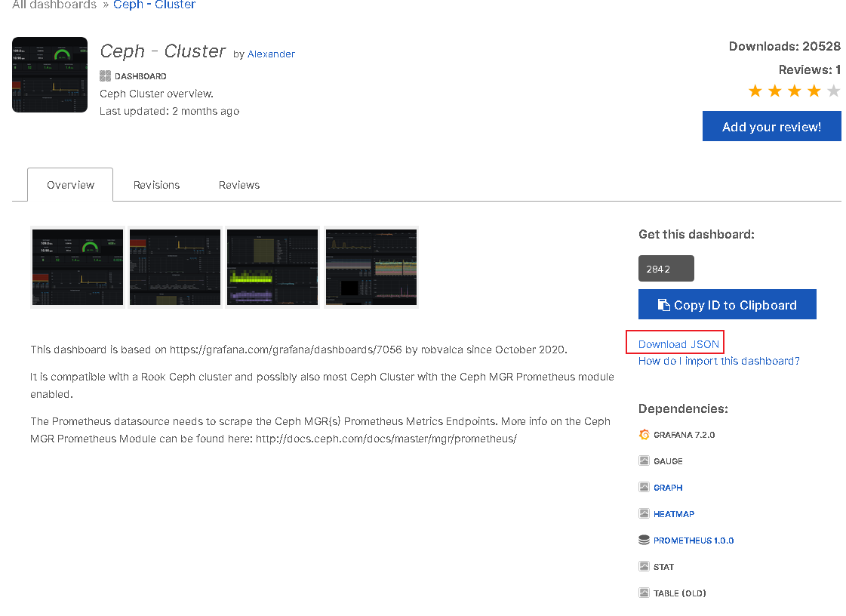Click the Graph panel dependency icon
The height and width of the screenshot is (616, 846).
[x=644, y=487]
